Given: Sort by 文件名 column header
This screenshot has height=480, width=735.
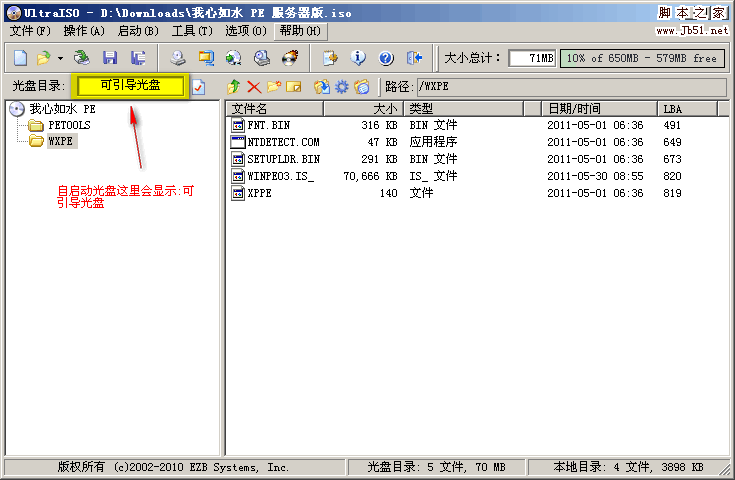Looking at the screenshot, I should pyautogui.click(x=276, y=109).
